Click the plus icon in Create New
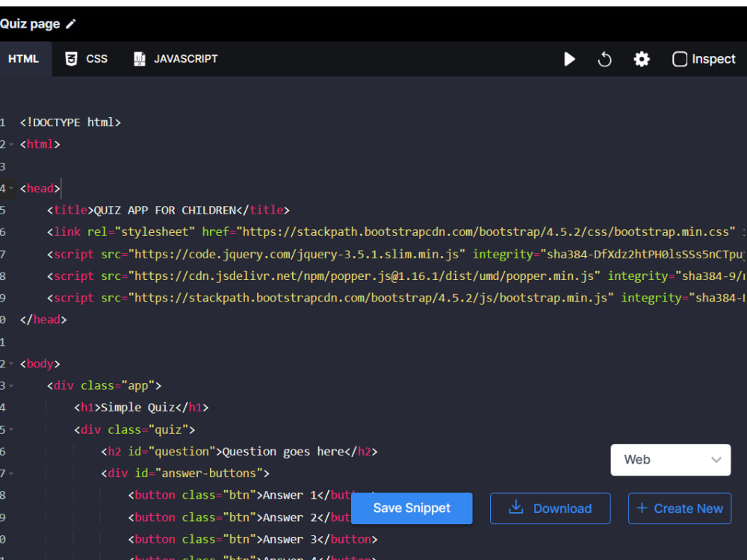747x560 pixels. coord(642,508)
